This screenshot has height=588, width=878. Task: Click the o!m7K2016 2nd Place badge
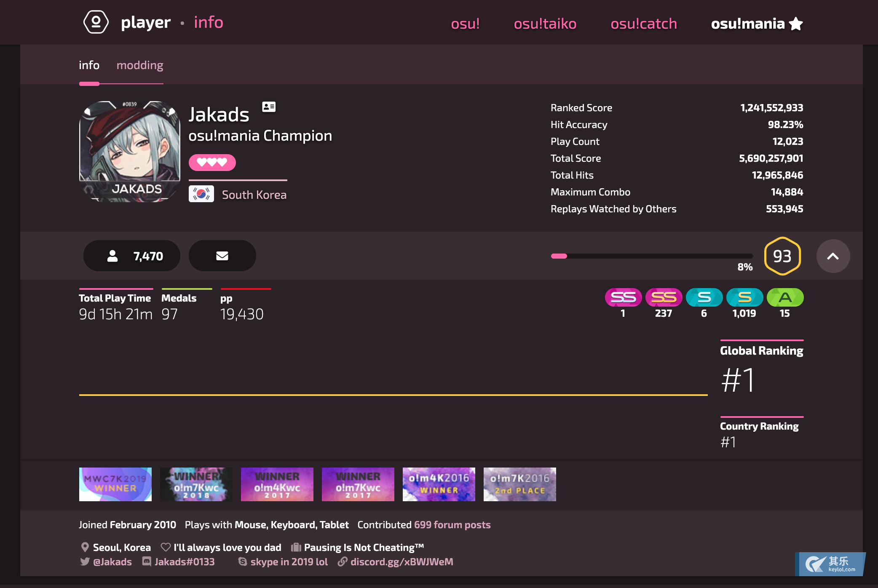point(520,484)
